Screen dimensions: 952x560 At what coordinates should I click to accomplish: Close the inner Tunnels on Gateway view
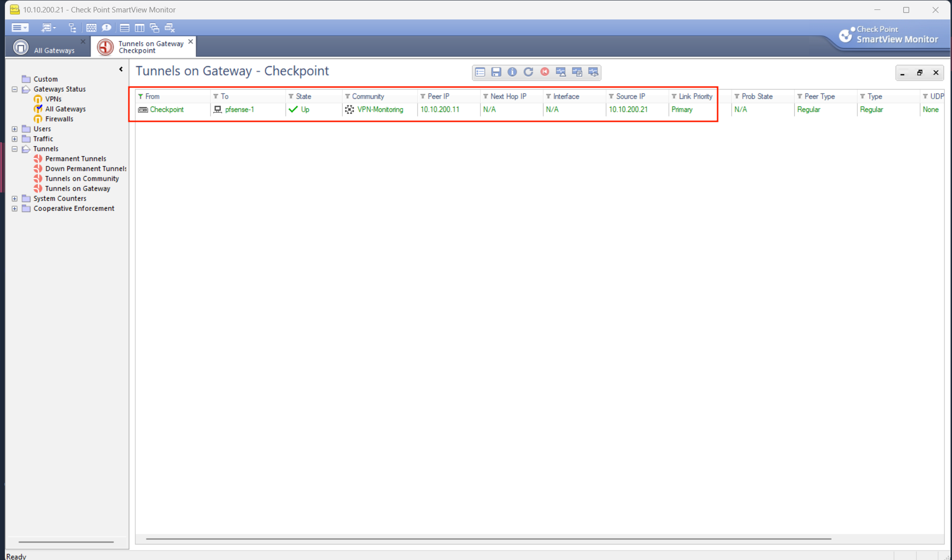pos(936,73)
